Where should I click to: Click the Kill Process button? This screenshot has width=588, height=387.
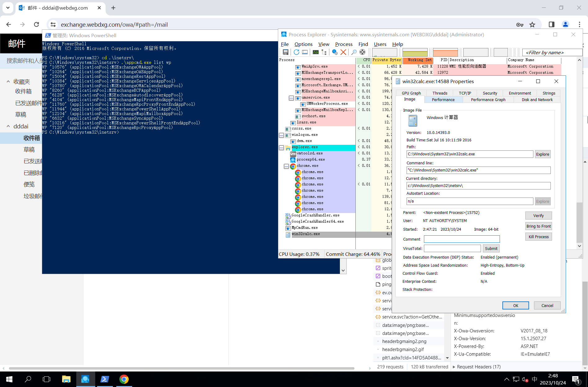click(538, 237)
